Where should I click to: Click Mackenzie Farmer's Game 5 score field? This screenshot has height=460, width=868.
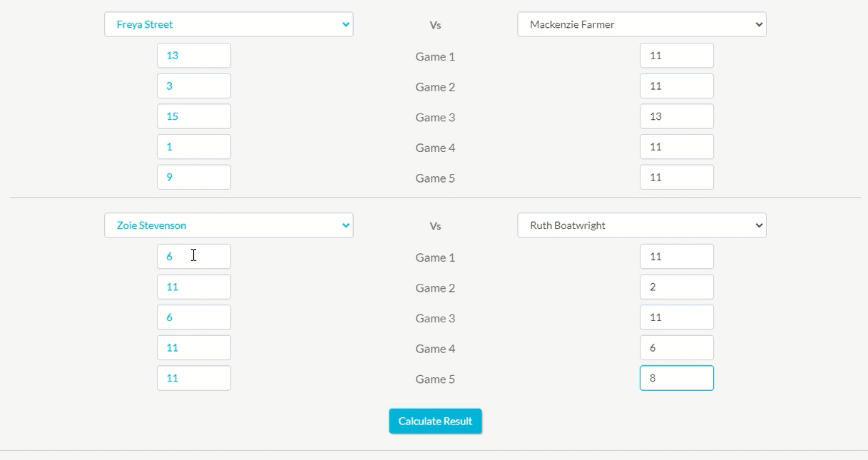click(677, 178)
